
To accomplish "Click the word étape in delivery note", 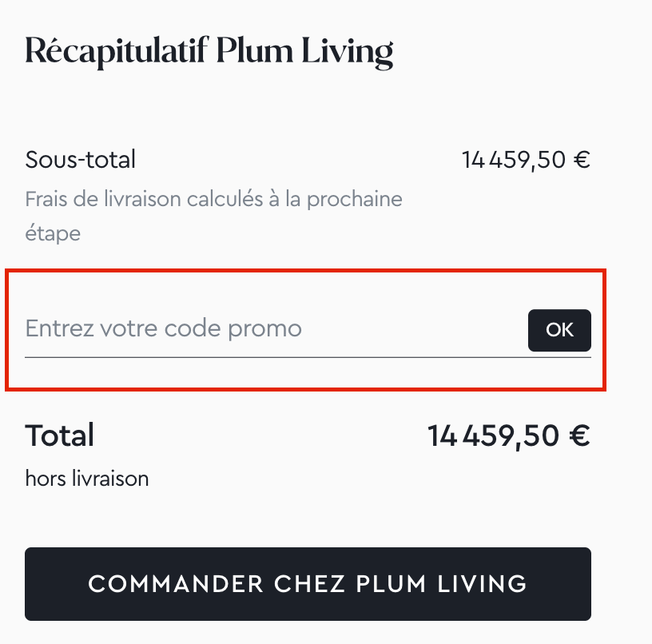I will pyautogui.click(x=53, y=234).
